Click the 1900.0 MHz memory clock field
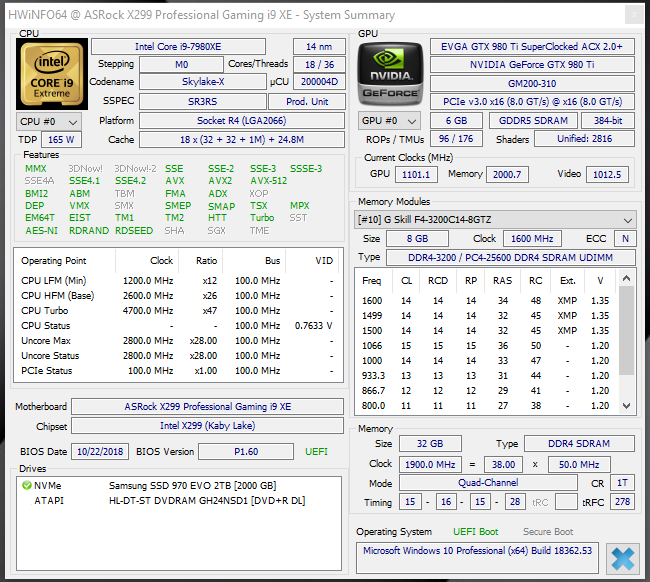 point(430,465)
